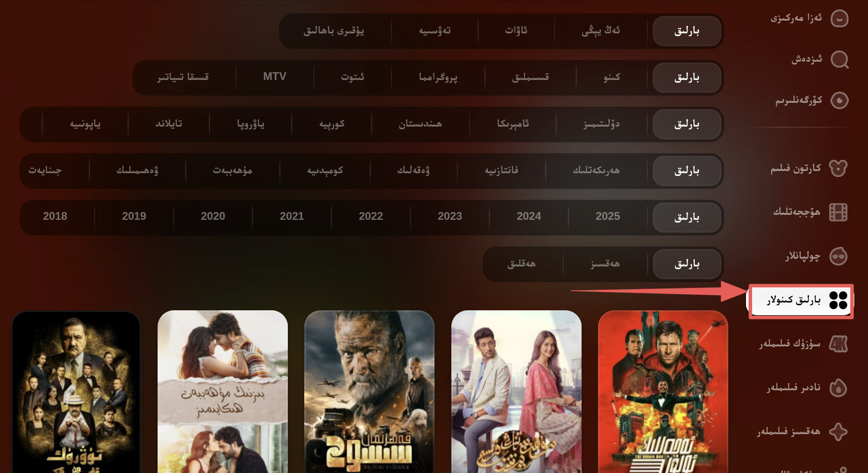Open the film strip documentary icon

(x=838, y=212)
